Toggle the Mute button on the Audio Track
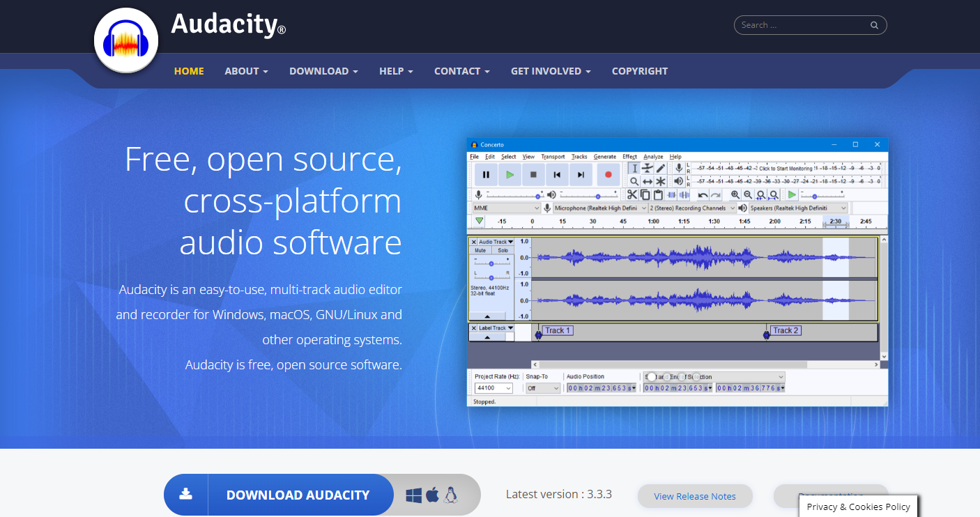980x517 pixels. tap(480, 251)
